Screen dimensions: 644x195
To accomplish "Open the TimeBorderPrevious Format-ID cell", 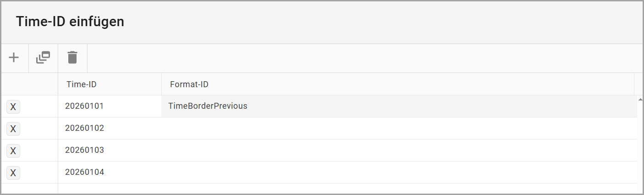I will click(208, 106).
